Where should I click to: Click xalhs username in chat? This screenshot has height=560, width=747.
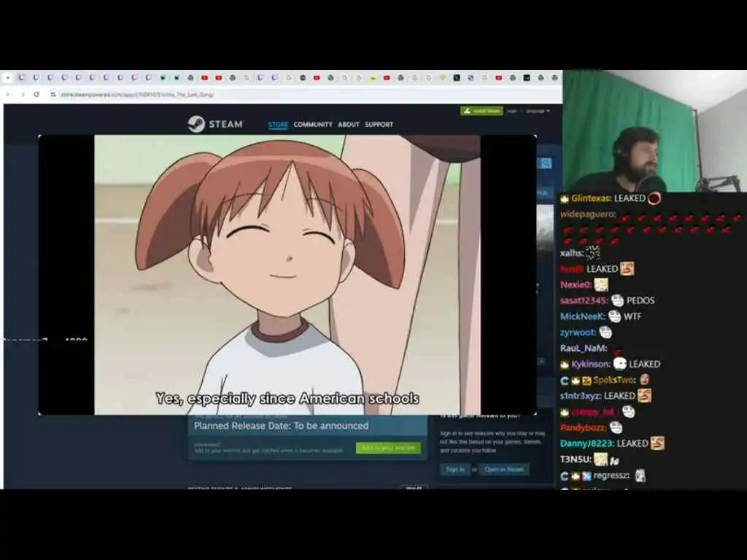click(x=572, y=253)
